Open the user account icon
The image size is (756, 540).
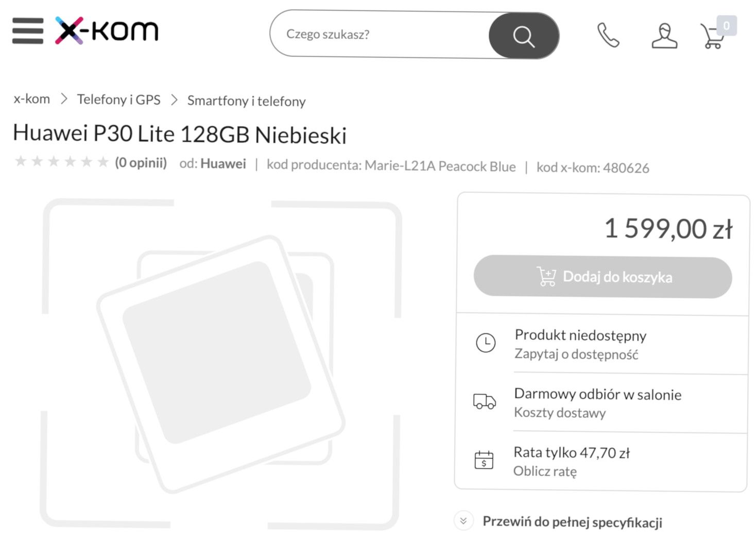click(664, 35)
